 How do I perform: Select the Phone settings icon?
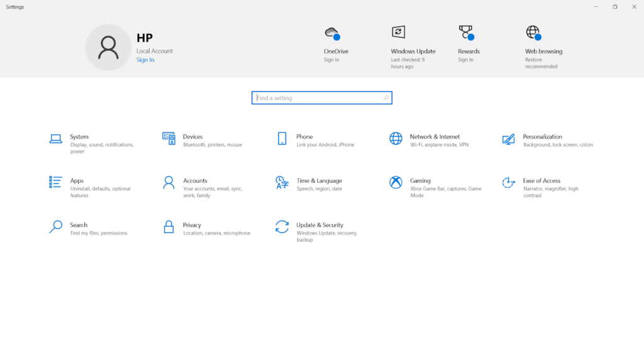coord(282,138)
